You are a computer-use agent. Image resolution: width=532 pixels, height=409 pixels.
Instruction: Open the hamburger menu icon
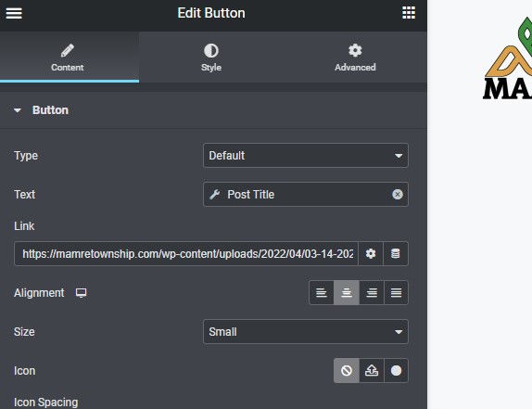point(14,13)
